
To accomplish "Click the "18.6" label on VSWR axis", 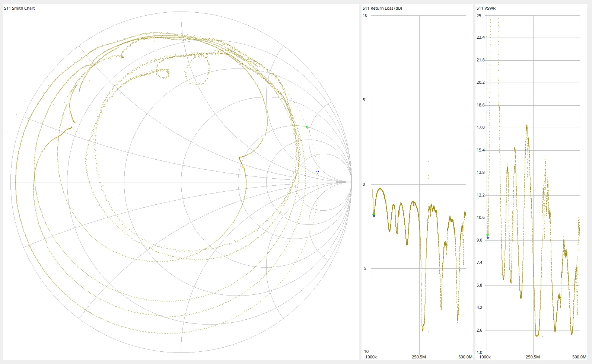I will [481, 105].
